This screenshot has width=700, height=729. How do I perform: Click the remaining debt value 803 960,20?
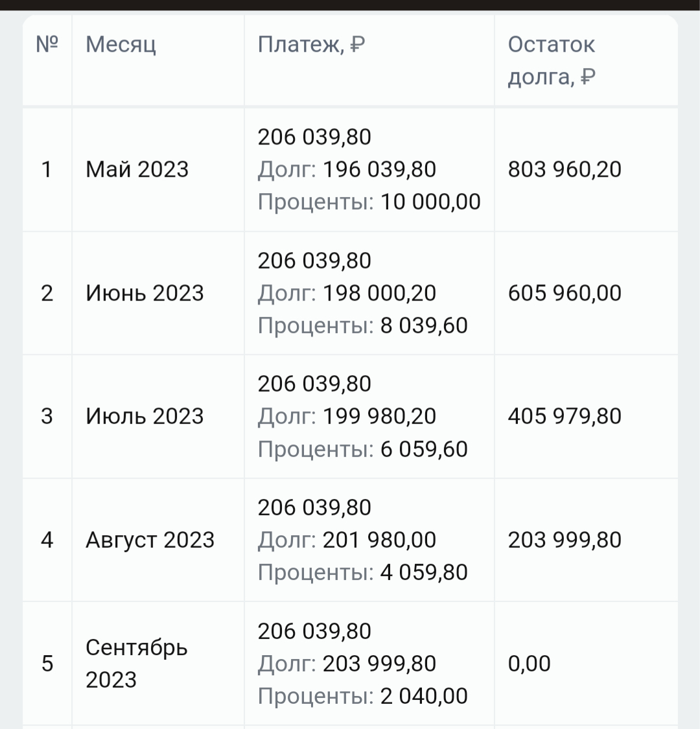point(565,170)
